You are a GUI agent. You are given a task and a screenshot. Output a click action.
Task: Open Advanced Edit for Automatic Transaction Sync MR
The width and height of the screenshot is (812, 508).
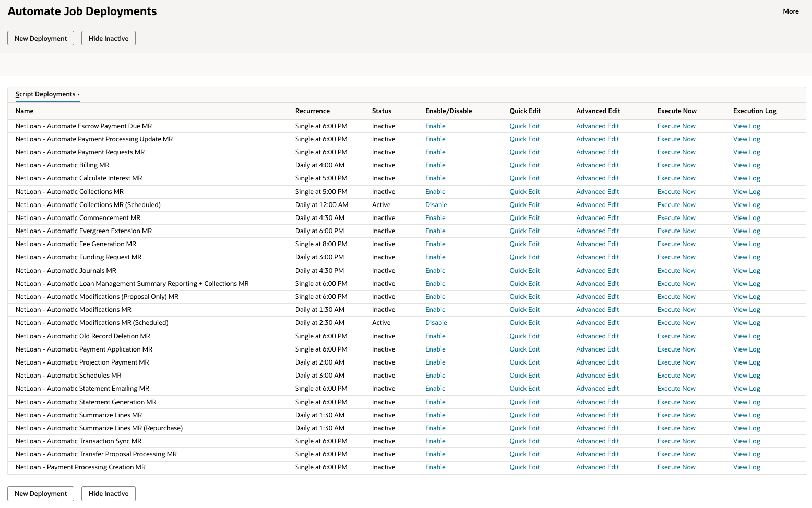tap(598, 441)
